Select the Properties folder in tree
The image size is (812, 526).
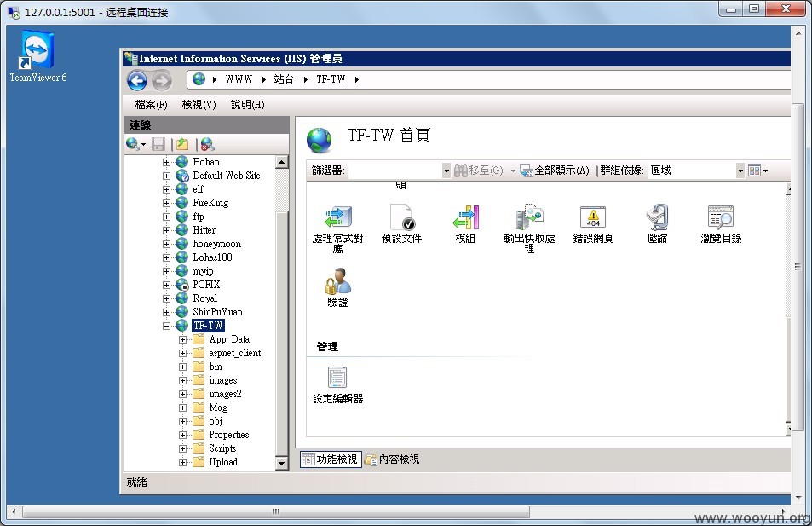click(229, 435)
